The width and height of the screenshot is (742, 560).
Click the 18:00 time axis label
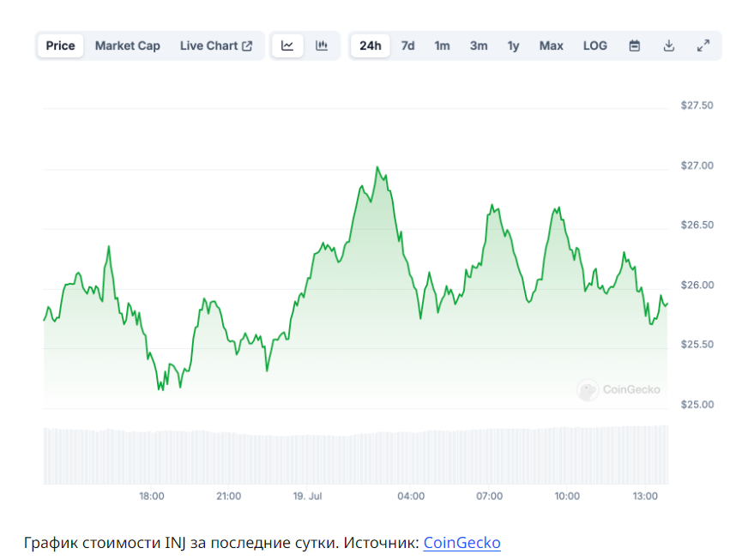(x=152, y=497)
